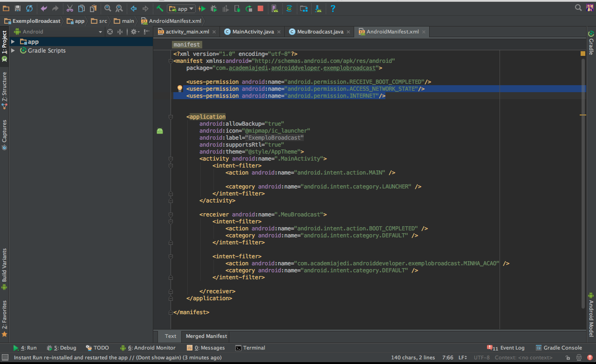
Task: Expand the Gradle Scripts tree node
Action: tap(13, 51)
